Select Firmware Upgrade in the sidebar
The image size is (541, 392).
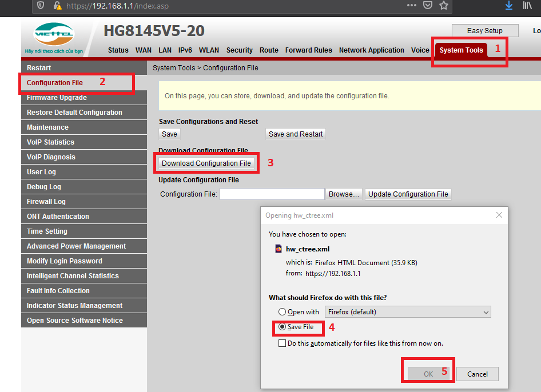tap(57, 98)
